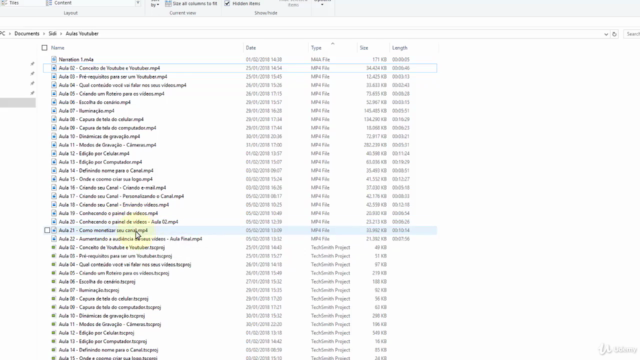Viewport: 640px width, 360px height.
Task: Click the MP4 icon of Aula 18 - Enviando vídeos.mp4
Action: pos(54,205)
